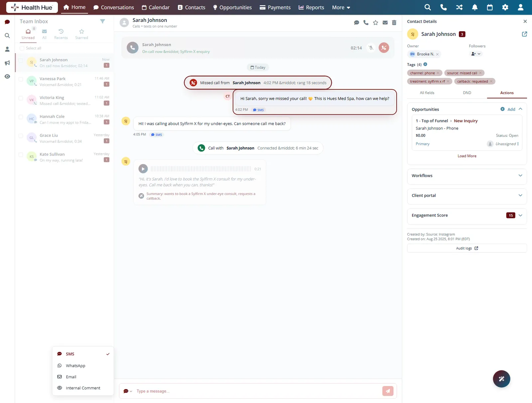
Task: Delete conversation with trash icon
Action: tap(394, 23)
